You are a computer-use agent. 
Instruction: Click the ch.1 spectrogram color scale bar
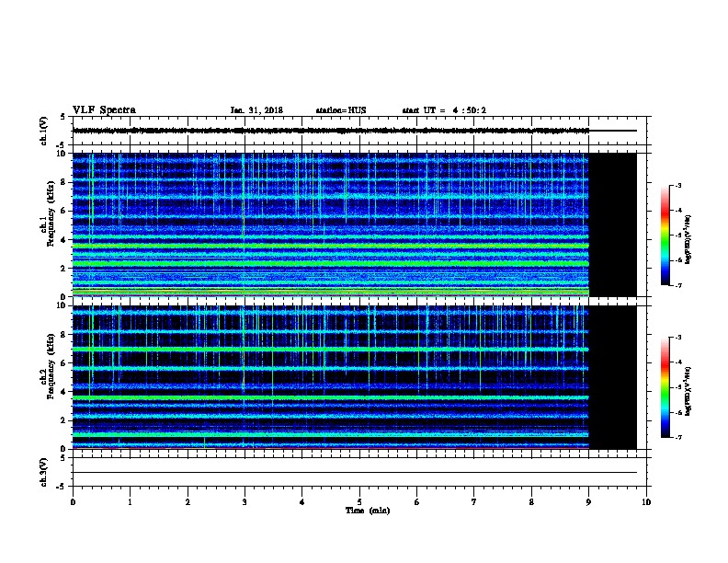click(x=665, y=236)
